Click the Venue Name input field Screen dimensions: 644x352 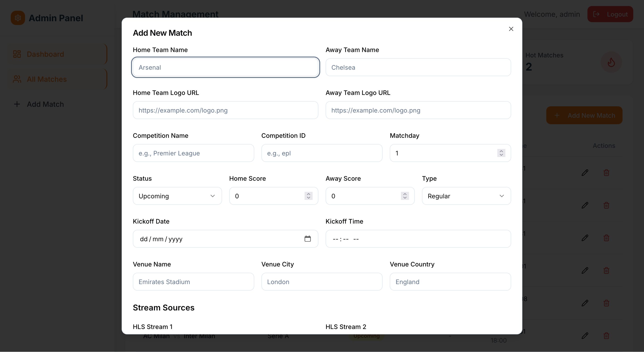tap(193, 282)
